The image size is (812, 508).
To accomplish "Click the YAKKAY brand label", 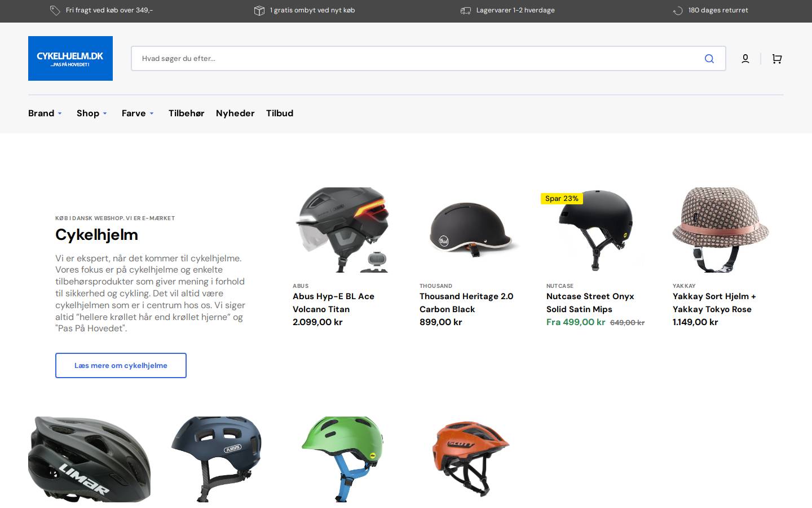I will coord(684,286).
